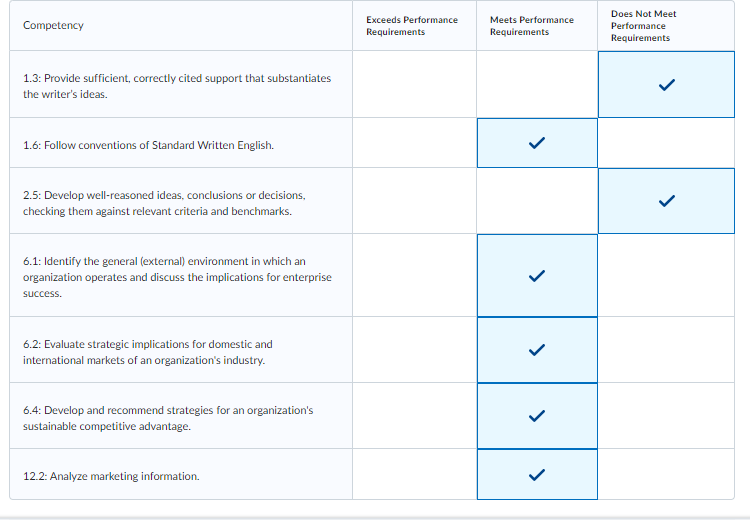The width and height of the screenshot is (750, 521).
Task: Click the Does Not Meet Performance Requirements header
Action: pyautogui.click(x=643, y=26)
